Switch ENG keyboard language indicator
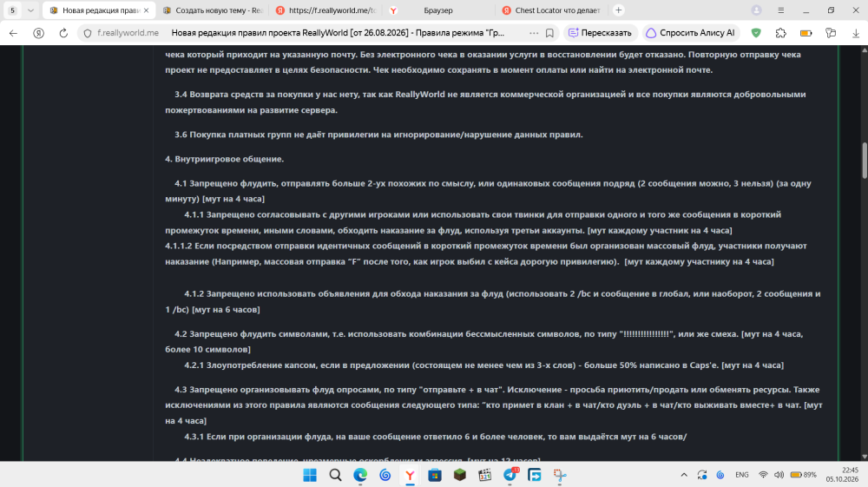868x487 pixels. coord(742,475)
